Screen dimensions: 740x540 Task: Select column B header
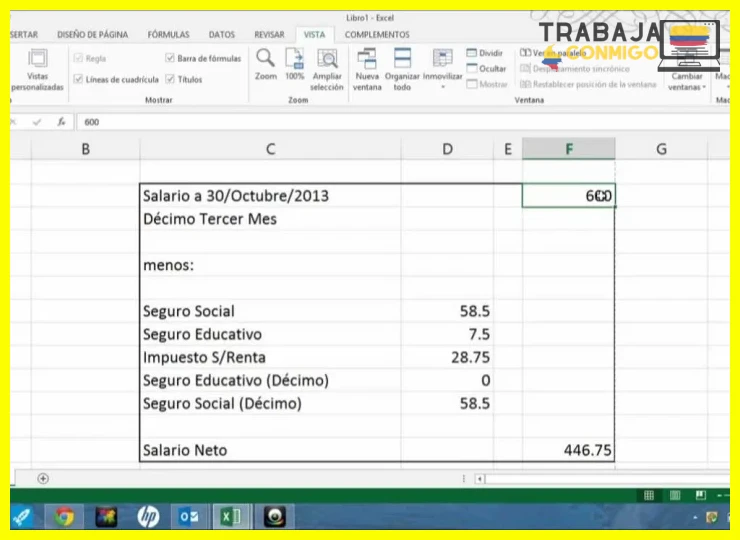(85, 149)
